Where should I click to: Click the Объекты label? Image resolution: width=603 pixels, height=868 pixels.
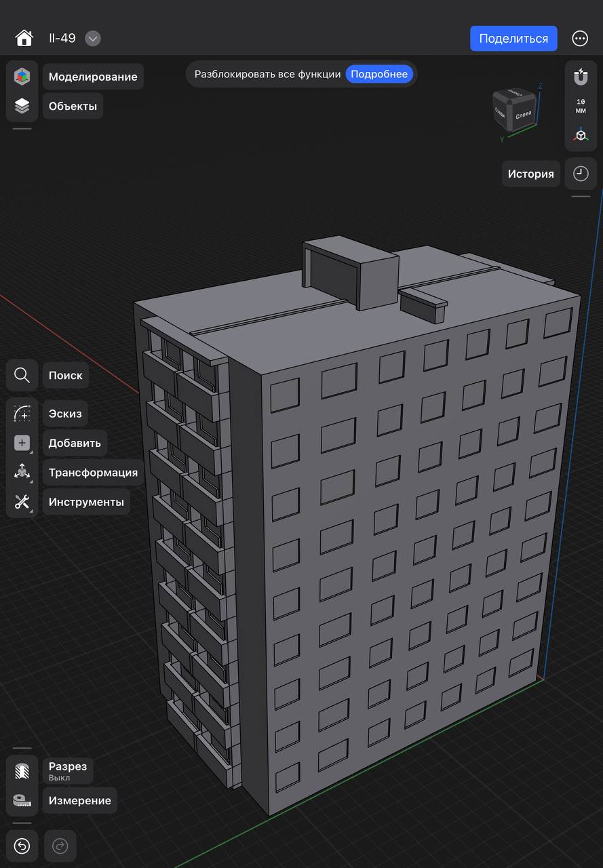[x=73, y=106]
